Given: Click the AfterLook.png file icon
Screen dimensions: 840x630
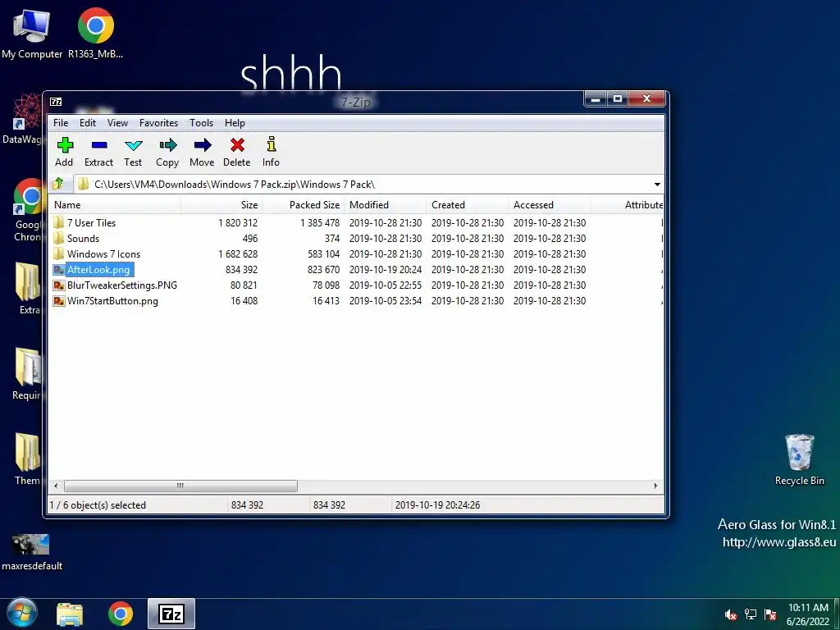Looking at the screenshot, I should [59, 269].
